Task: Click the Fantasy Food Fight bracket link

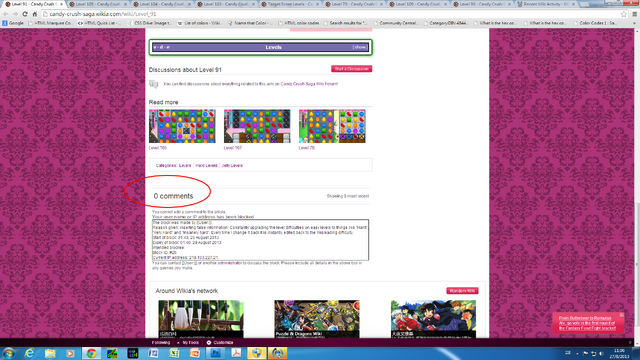Action: 587,323
